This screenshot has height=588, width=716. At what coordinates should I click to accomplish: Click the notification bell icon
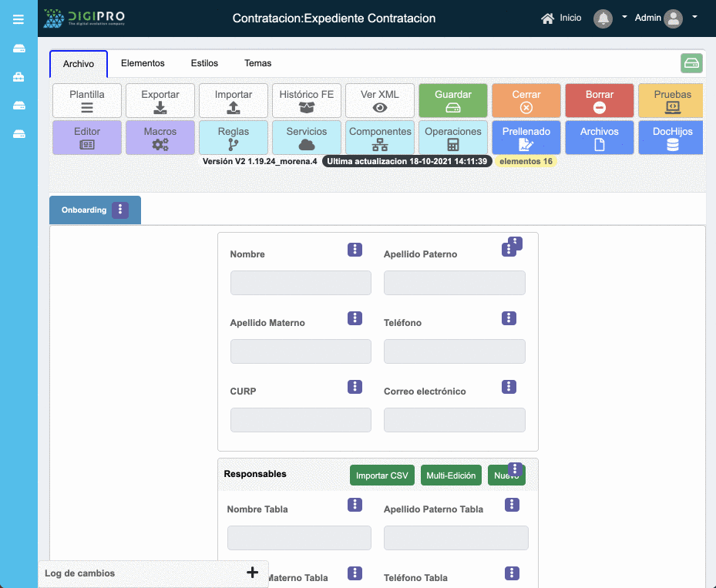click(x=603, y=18)
